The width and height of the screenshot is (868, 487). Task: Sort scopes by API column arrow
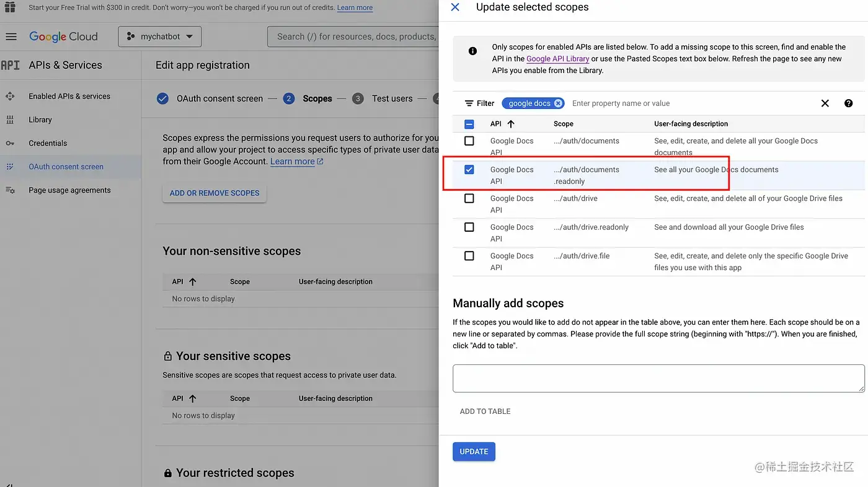(511, 124)
